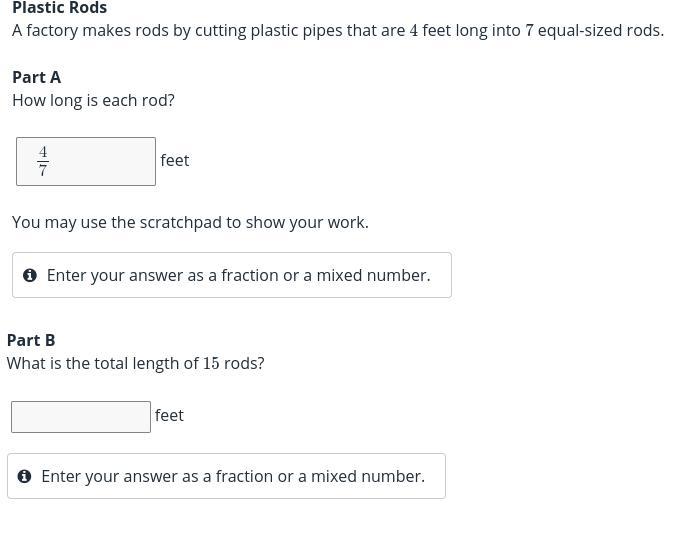This screenshot has height=549, width=697.
Task: Click the "Part B" heading
Action: [31, 340]
